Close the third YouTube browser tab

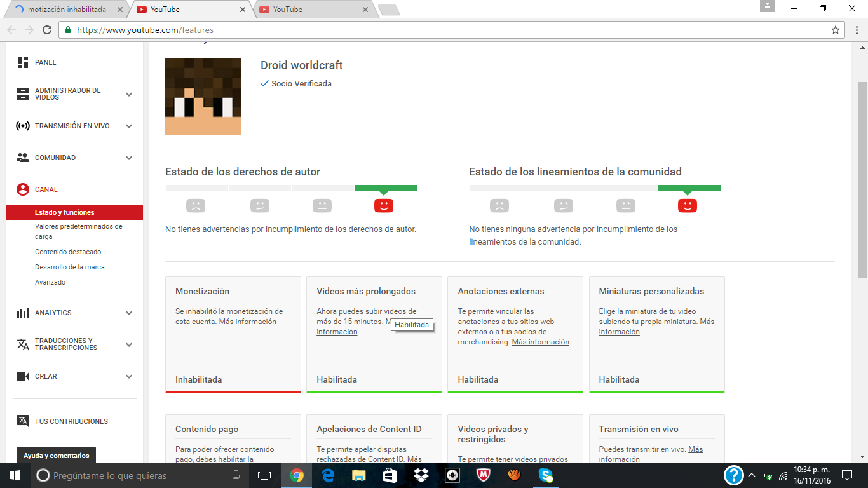tap(365, 10)
